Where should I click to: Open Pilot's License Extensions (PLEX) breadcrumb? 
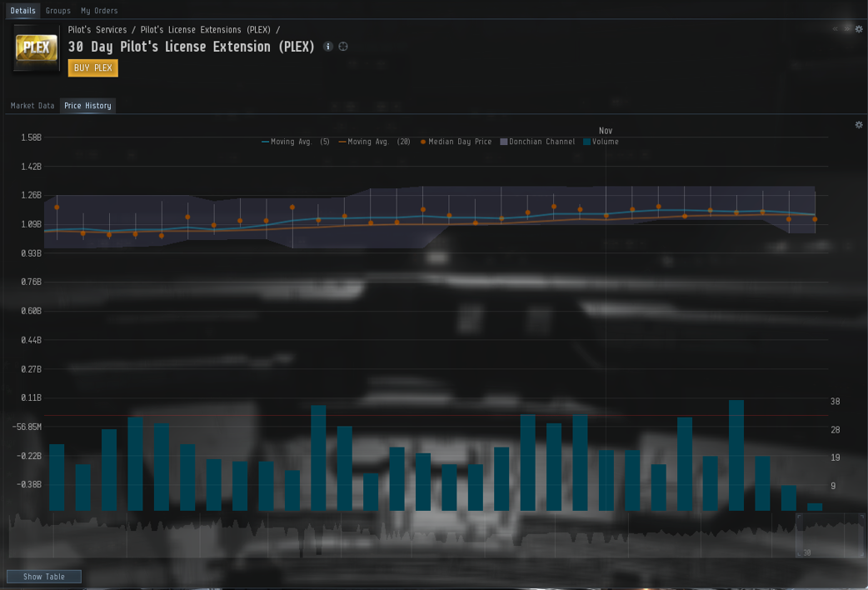tap(205, 30)
